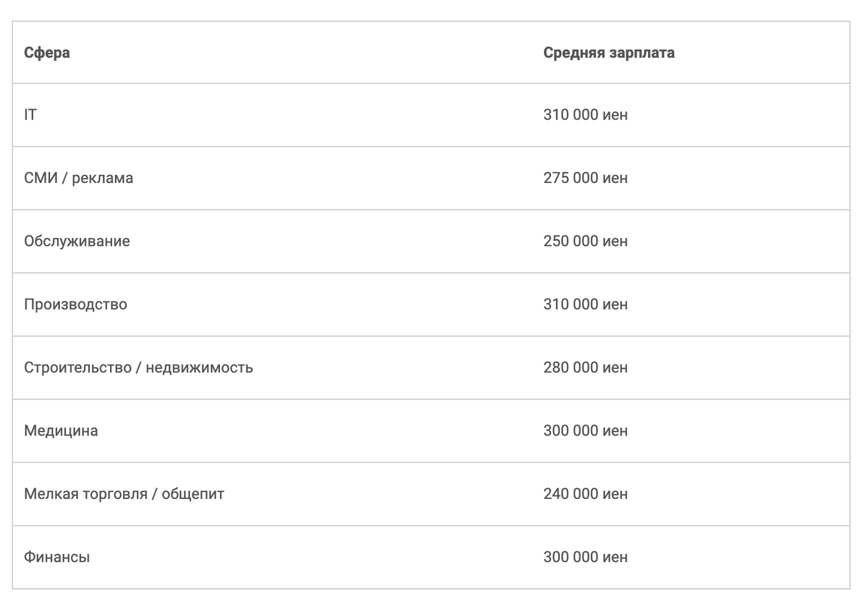This screenshot has height=609, width=868.
Task: Click the IT salary 310 000 иен
Action: 585,114
